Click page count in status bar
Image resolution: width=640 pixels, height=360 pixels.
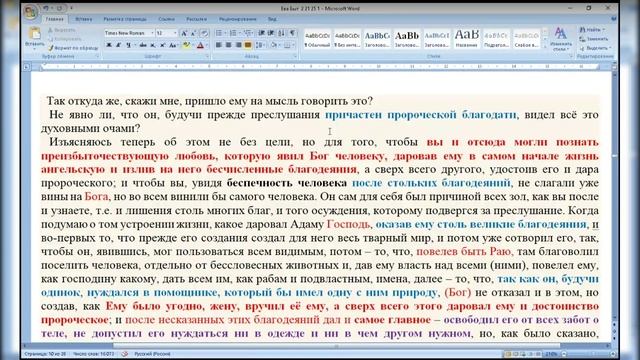tap(45, 354)
